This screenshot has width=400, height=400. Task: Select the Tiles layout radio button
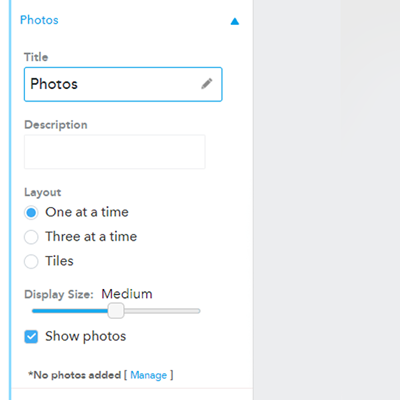[31, 261]
